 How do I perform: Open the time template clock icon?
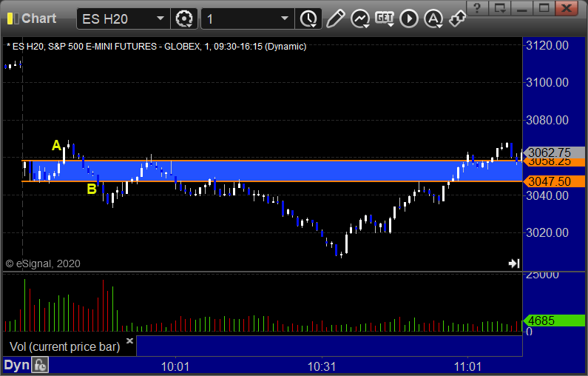pos(308,19)
